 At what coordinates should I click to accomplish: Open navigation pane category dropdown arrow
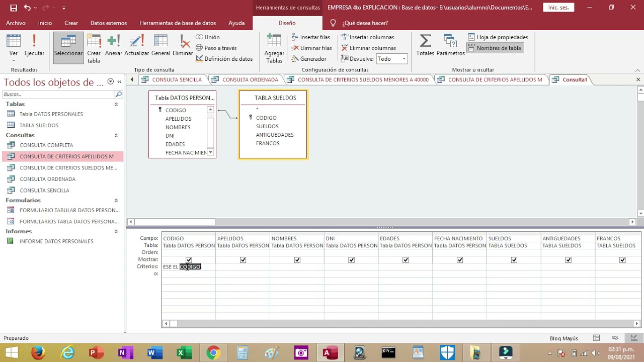[111, 81]
